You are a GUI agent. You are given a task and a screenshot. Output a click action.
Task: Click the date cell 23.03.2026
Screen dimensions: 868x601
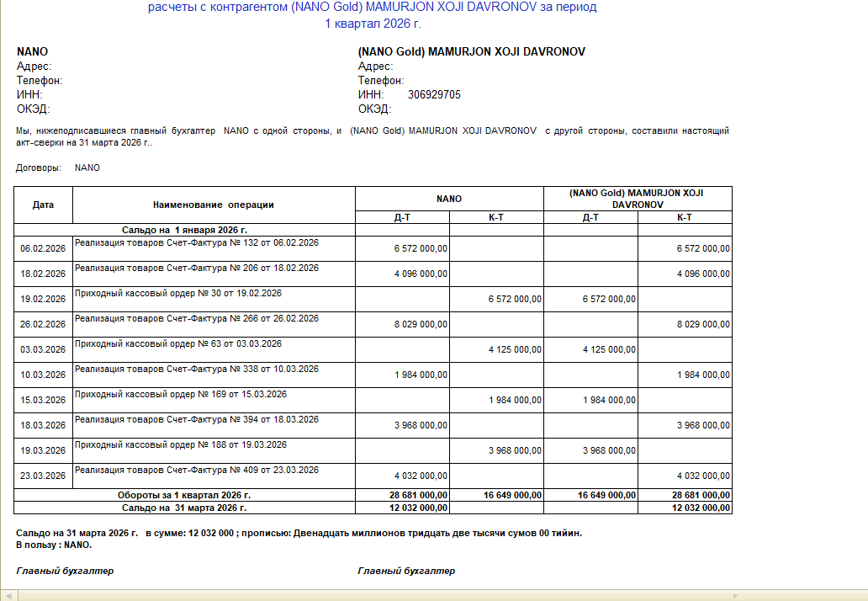click(43, 476)
